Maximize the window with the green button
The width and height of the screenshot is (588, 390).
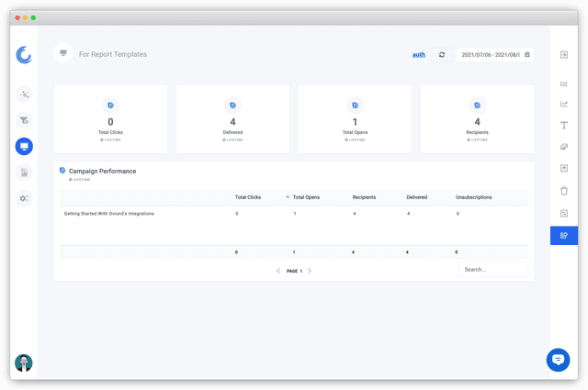33,17
